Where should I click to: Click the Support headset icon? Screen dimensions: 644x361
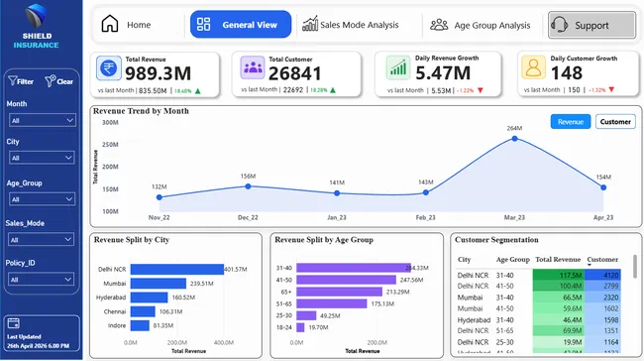(560, 25)
